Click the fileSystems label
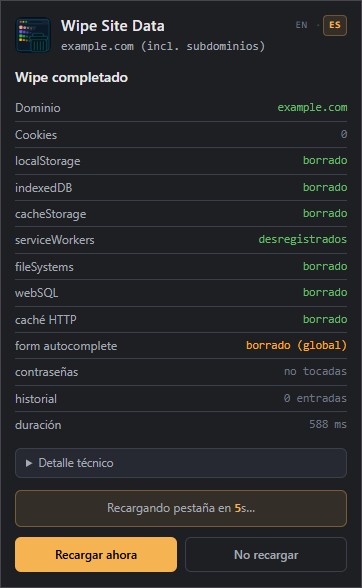Screen dimensions: 362x588 [x=44, y=267]
